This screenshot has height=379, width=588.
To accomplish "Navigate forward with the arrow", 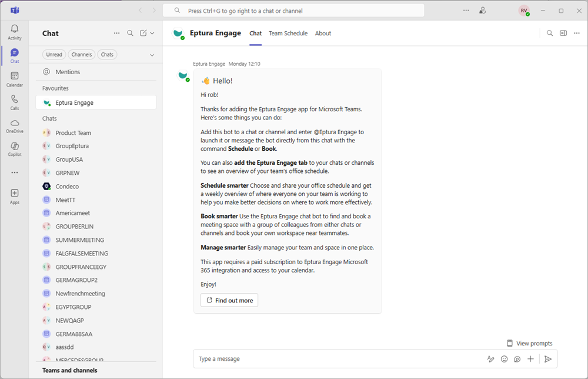I will (154, 11).
